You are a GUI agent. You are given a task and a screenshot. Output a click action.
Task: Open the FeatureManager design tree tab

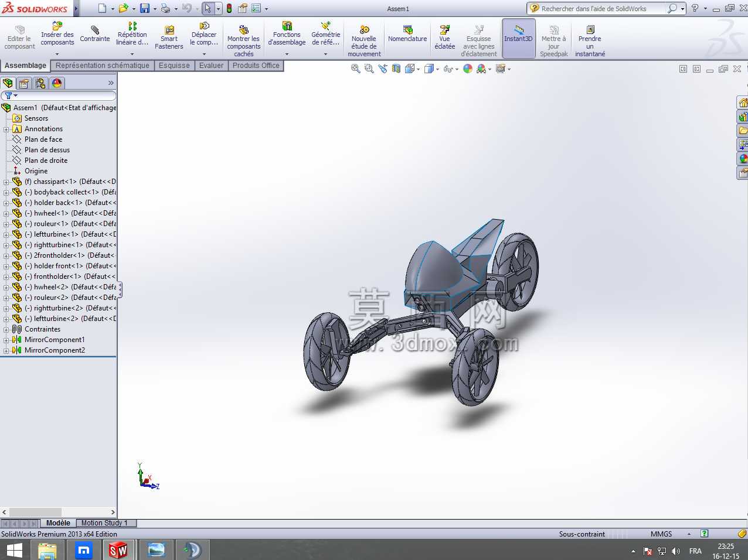(8, 83)
